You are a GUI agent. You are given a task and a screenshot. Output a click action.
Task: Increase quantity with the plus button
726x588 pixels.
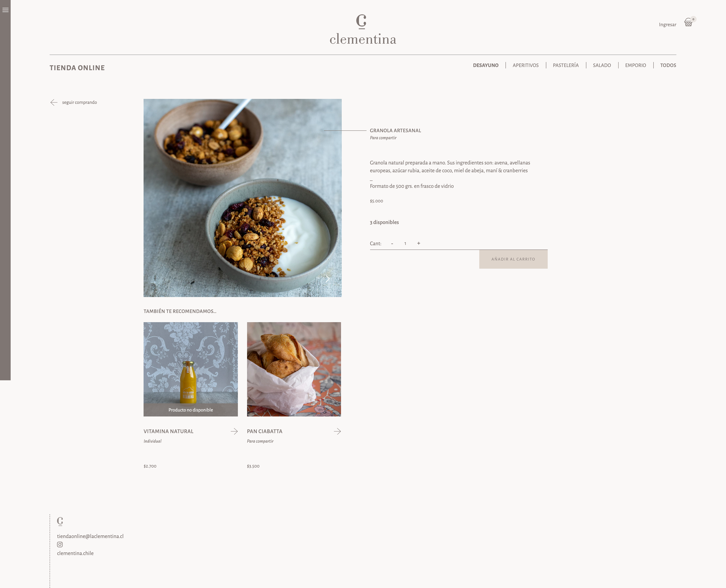click(419, 243)
